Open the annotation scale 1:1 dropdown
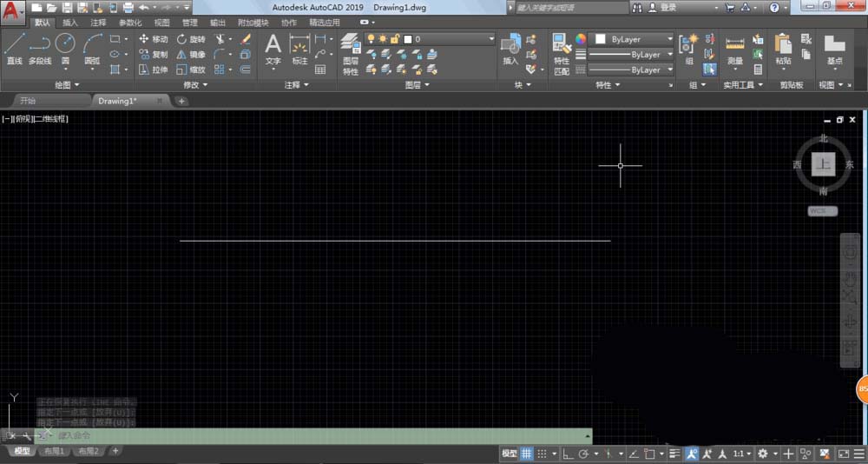This screenshot has height=464, width=868. [740, 454]
